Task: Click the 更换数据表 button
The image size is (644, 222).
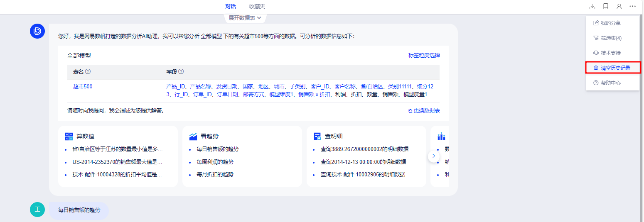Action: (424, 111)
